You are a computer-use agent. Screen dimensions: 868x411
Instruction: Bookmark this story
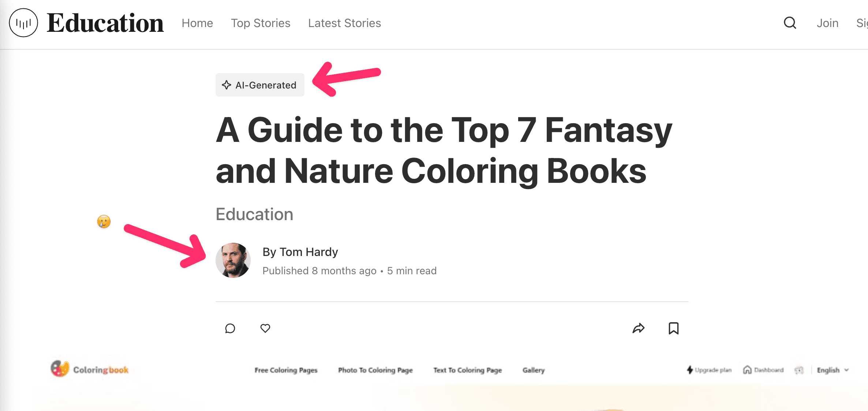[x=674, y=328]
